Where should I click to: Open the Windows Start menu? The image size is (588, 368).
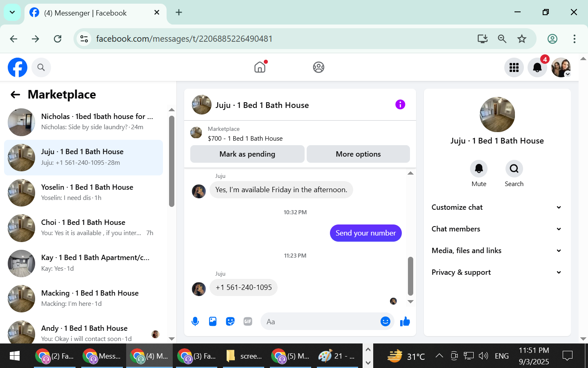(x=14, y=356)
